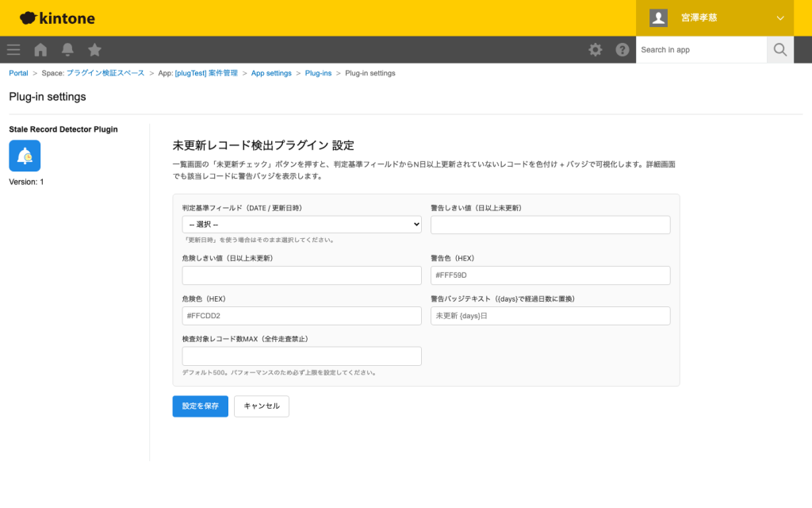Open notifications via the bell icon
The height and width of the screenshot is (508, 812).
(67, 49)
